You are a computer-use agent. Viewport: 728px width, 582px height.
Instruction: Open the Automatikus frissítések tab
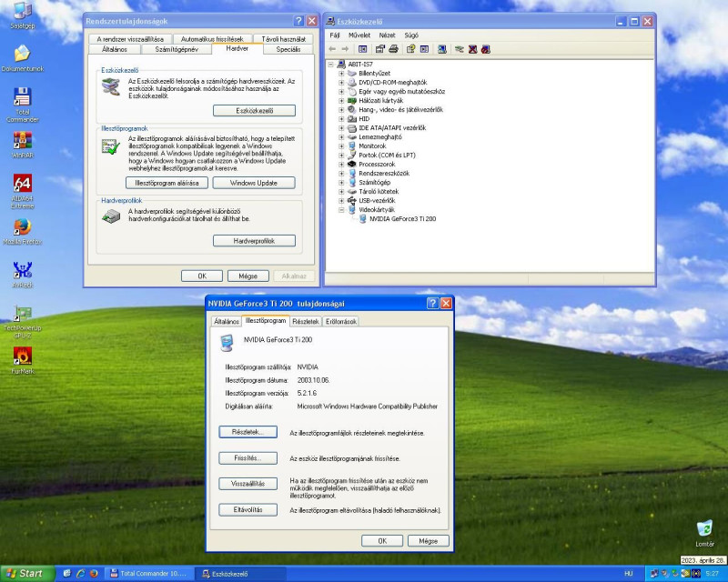(212, 39)
